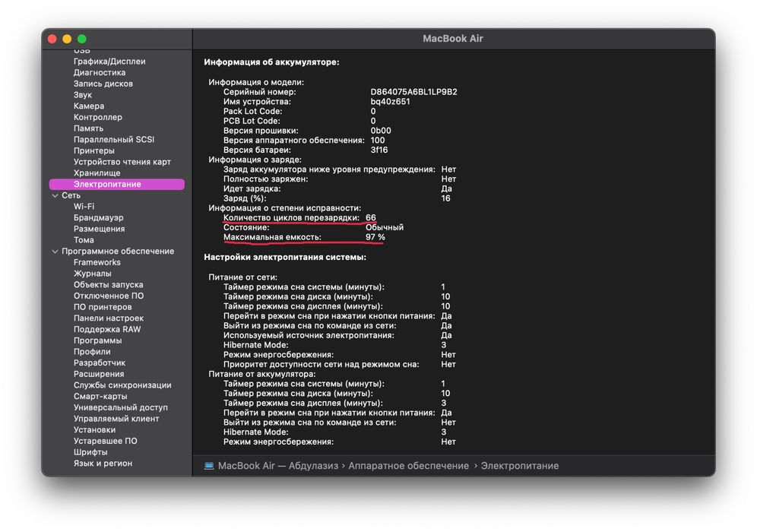Click Аппаратное обеспечение in the path bar
The height and width of the screenshot is (532, 757).
click(408, 466)
